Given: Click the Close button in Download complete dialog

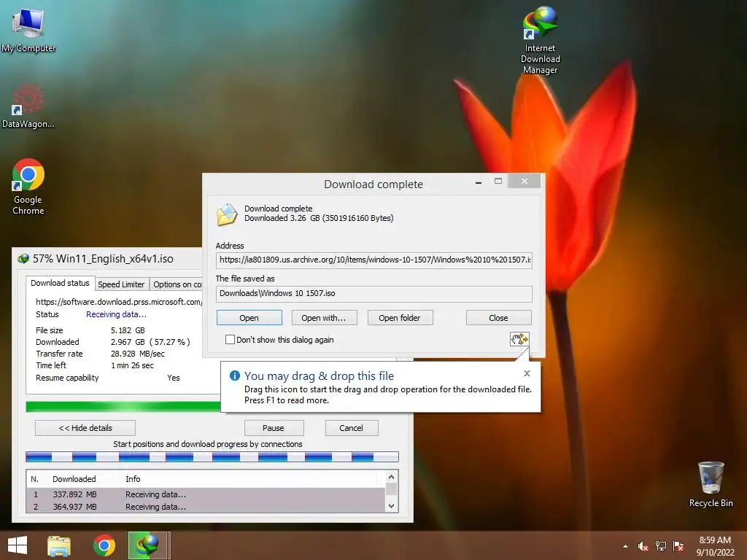Looking at the screenshot, I should point(498,318).
